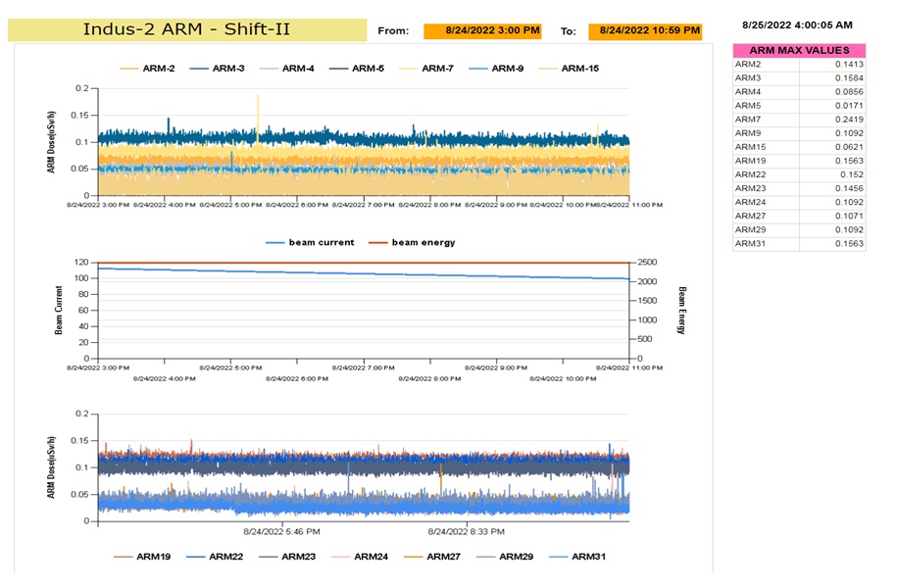The image size is (897, 588).
Task: Toggle ARM19 series in bottom chart legend
Action: point(142,557)
